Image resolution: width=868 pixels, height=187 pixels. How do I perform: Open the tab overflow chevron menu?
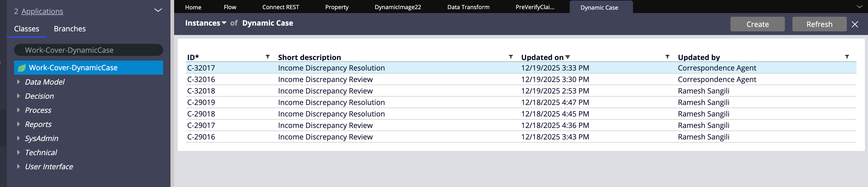coord(859,7)
